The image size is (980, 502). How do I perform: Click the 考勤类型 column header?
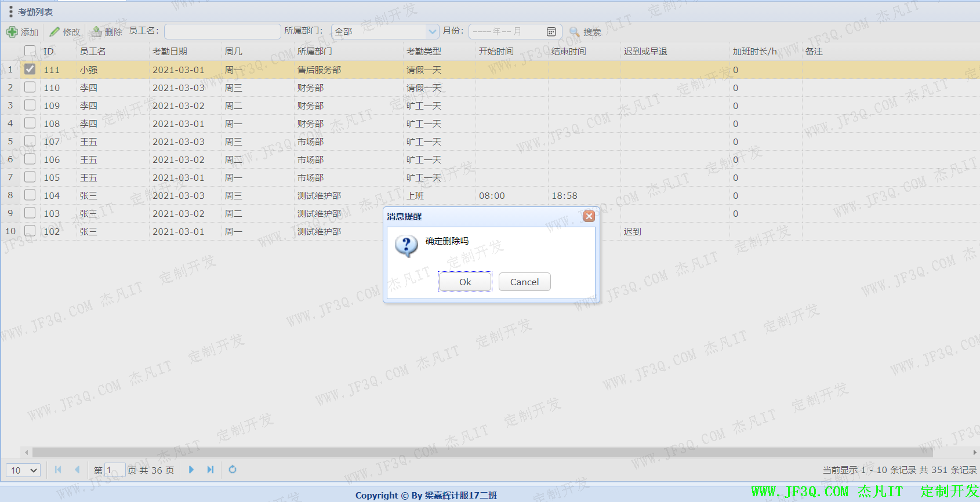point(424,52)
